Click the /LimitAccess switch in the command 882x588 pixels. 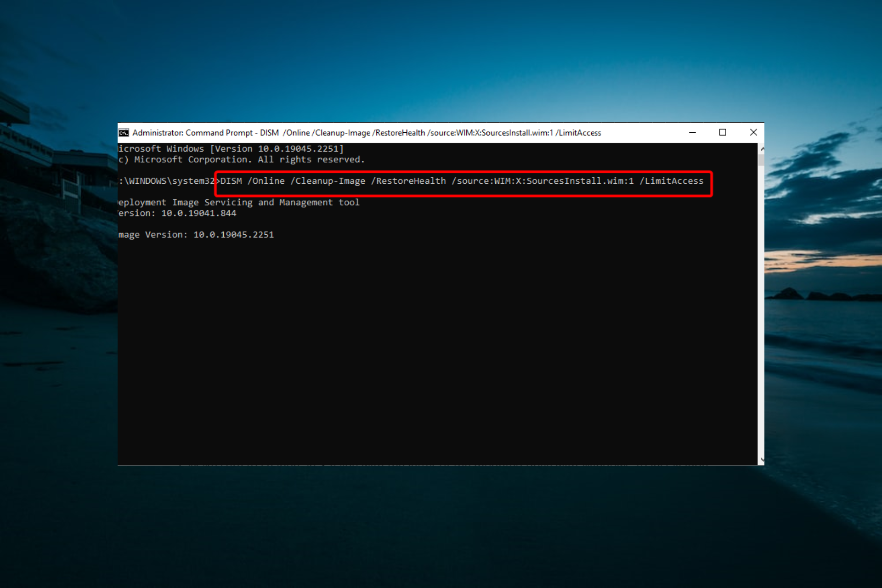(671, 181)
